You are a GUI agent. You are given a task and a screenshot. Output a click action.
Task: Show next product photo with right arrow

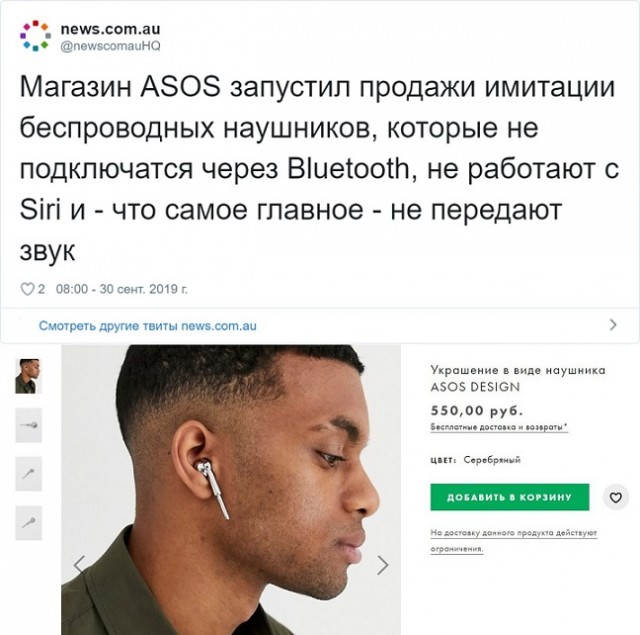tap(382, 565)
